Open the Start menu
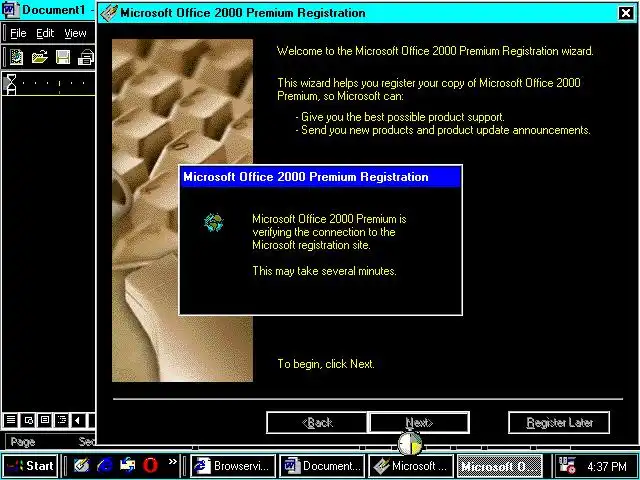The image size is (640, 480). [x=29, y=466]
